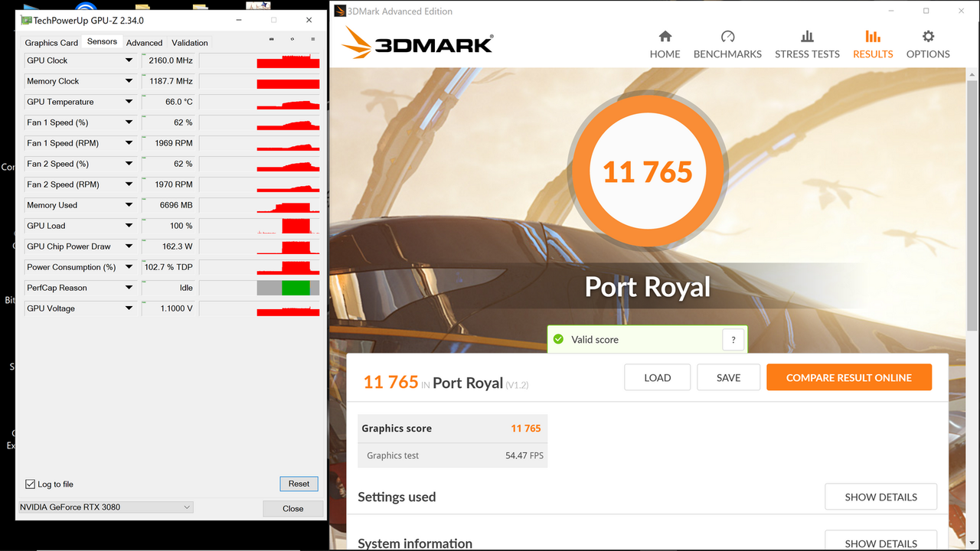Open the 3DMark Home icon
This screenshot has height=551, width=980.
pyautogui.click(x=665, y=36)
